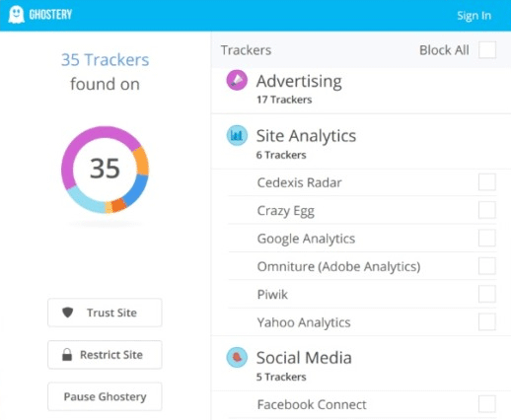The height and width of the screenshot is (420, 511).
Task: Click the GHOSTERY wordmark text
Action: click(x=50, y=15)
